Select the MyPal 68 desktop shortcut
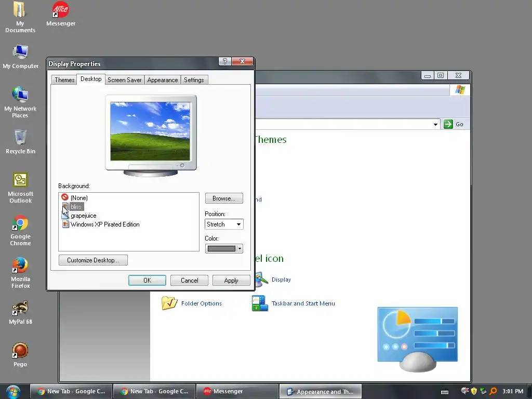 (20, 312)
